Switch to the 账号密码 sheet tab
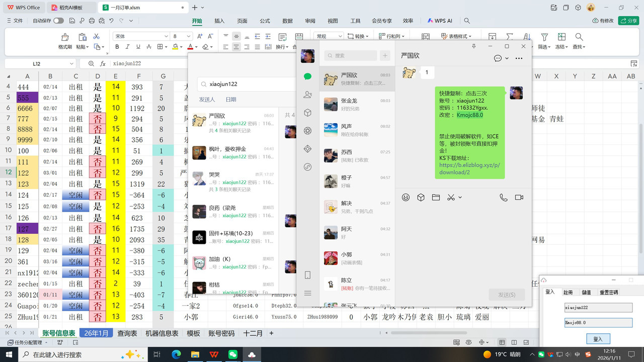 tap(221, 333)
